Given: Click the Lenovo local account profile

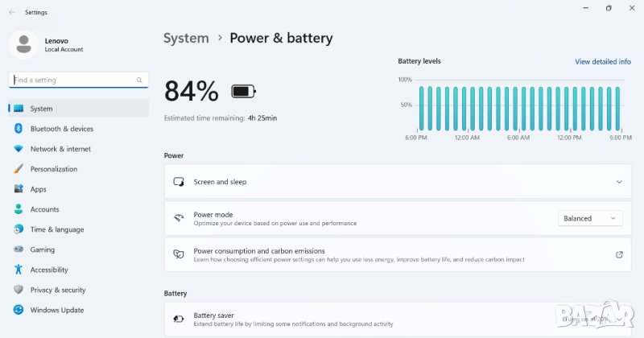Looking at the screenshot, I should [48, 44].
